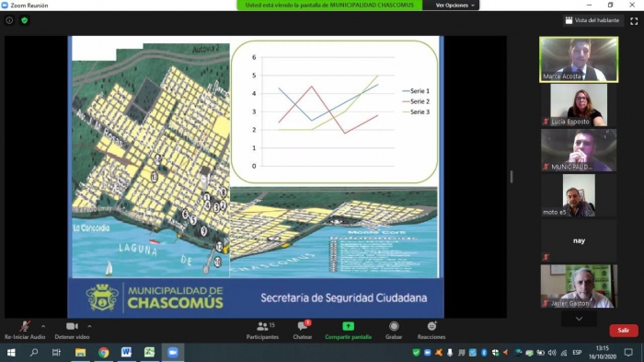Enter full screen mode icon
Viewport: 644px width, 362px height.
coord(634,20)
